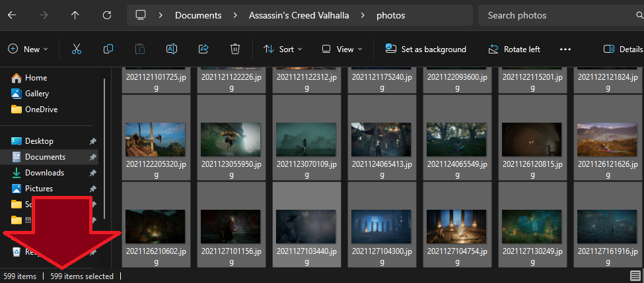Expand the chevron before Documents in the path
Viewport: 644px width, 283px height.
pyautogui.click(x=161, y=16)
